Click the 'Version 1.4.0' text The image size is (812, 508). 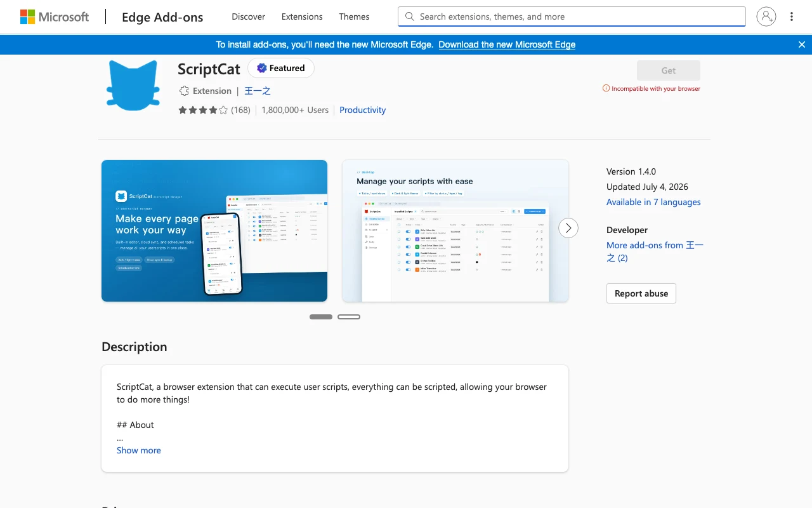(x=631, y=171)
